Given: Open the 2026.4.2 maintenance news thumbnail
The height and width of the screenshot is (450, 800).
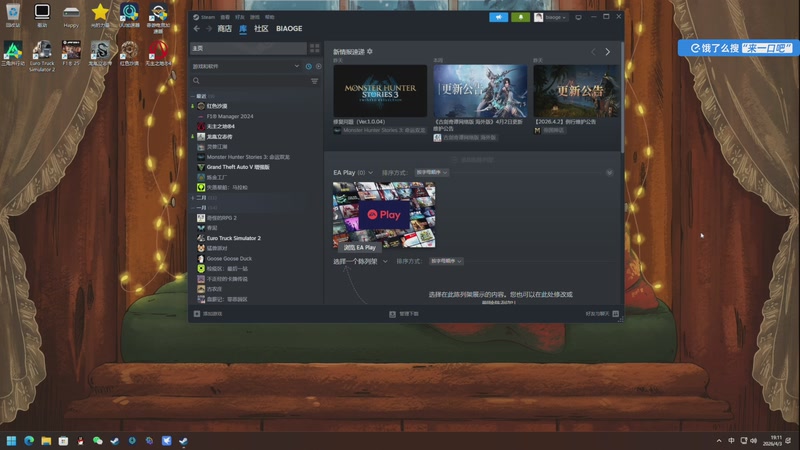Looking at the screenshot, I should (576, 91).
